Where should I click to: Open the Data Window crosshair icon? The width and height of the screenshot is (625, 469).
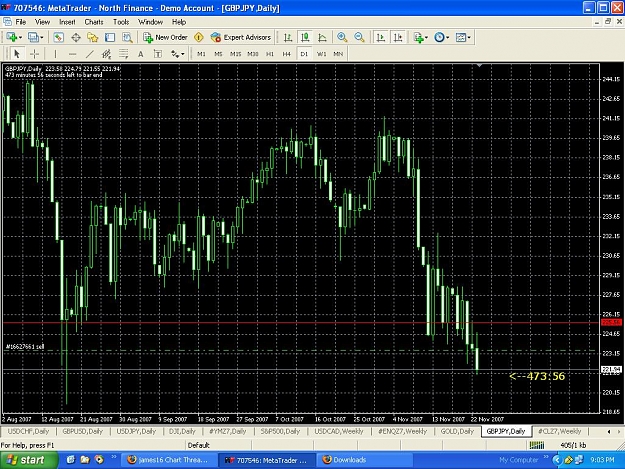pos(76,37)
